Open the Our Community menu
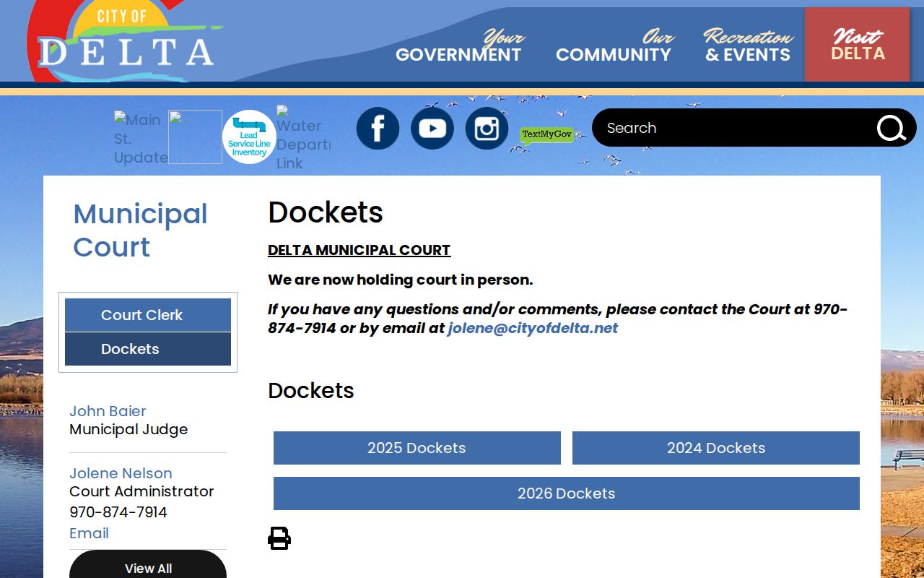This screenshot has width=924, height=578. (614, 46)
